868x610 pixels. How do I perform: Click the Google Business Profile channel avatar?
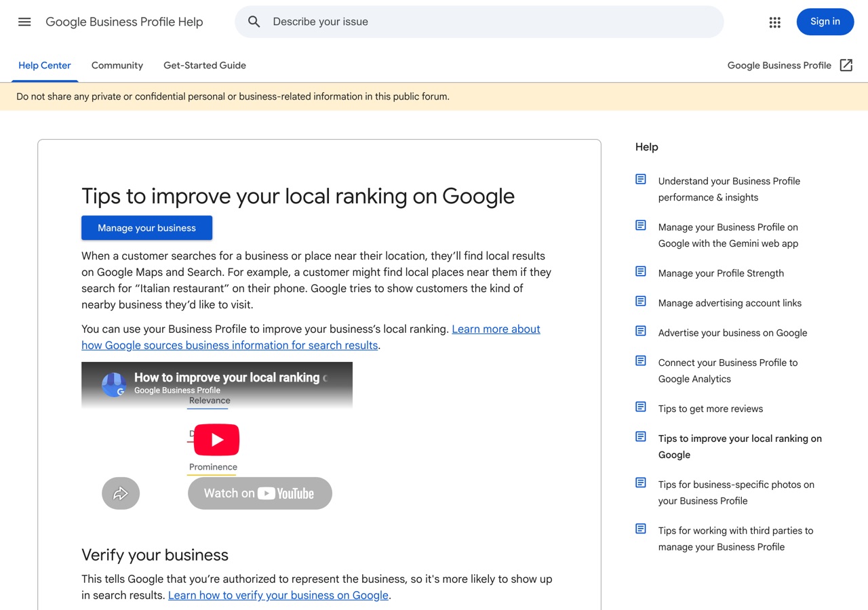coord(114,384)
